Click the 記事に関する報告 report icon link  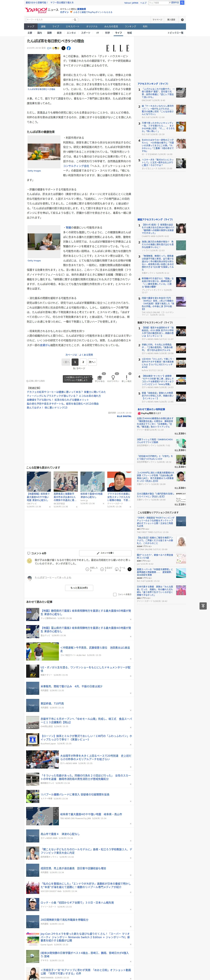(x=36, y=381)
